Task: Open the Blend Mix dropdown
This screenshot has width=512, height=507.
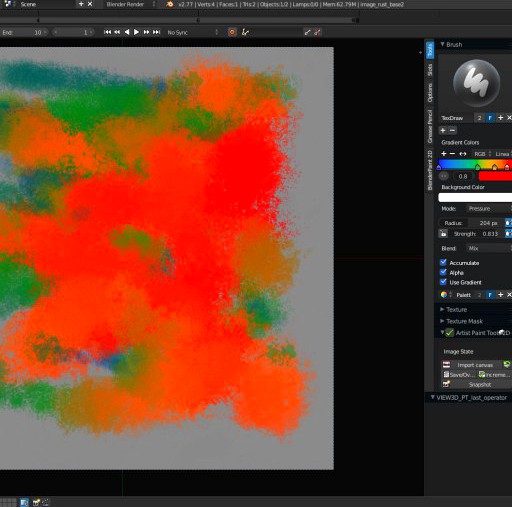Action: pyautogui.click(x=488, y=248)
